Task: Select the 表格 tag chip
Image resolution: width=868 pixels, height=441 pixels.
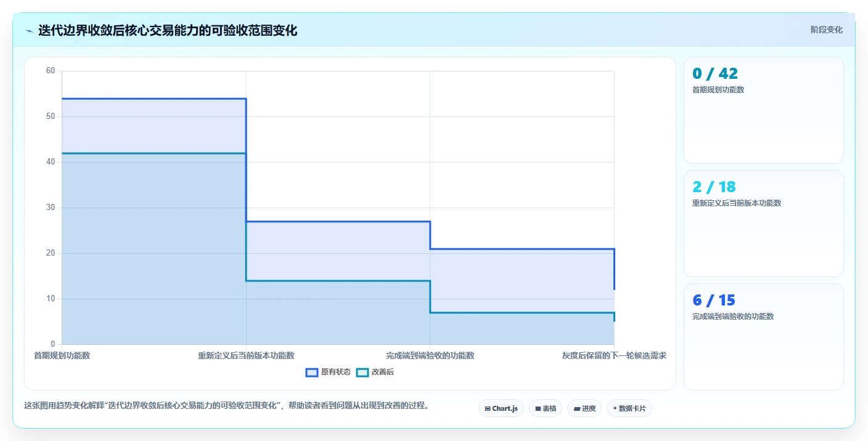Action: 546,408
